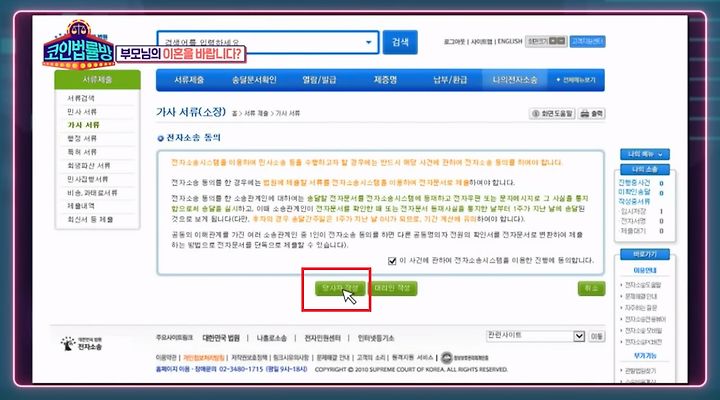The image size is (720, 400).
Task: Open the 자주하는질문 shortcut link
Action: [641, 308]
